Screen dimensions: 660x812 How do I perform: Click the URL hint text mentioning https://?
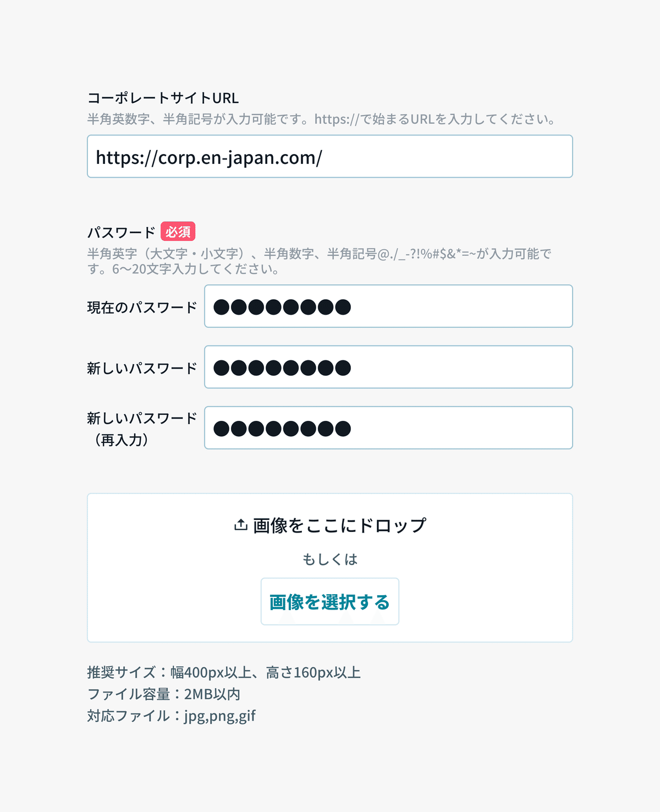[x=322, y=119]
